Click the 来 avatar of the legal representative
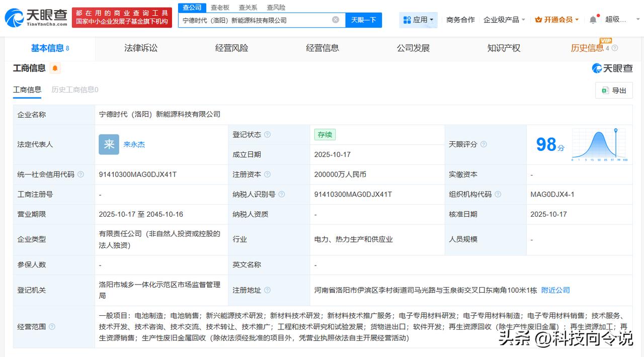Viewport: 644px width, 357px height. click(x=108, y=144)
